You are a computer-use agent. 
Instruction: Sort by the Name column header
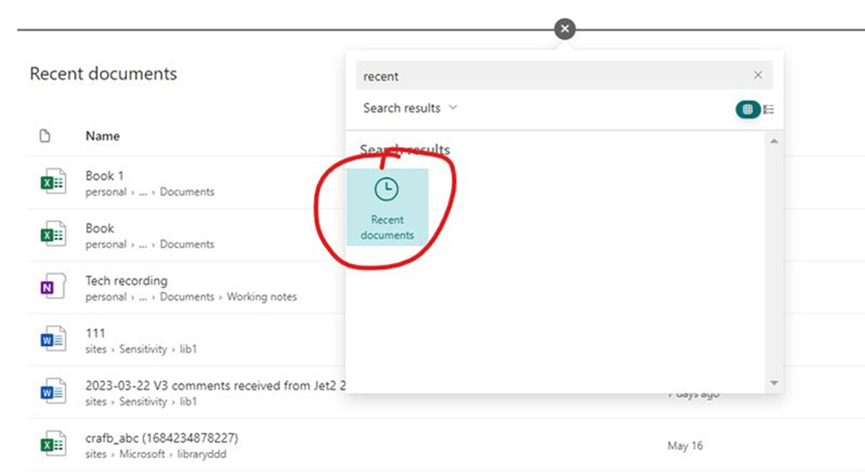(103, 136)
